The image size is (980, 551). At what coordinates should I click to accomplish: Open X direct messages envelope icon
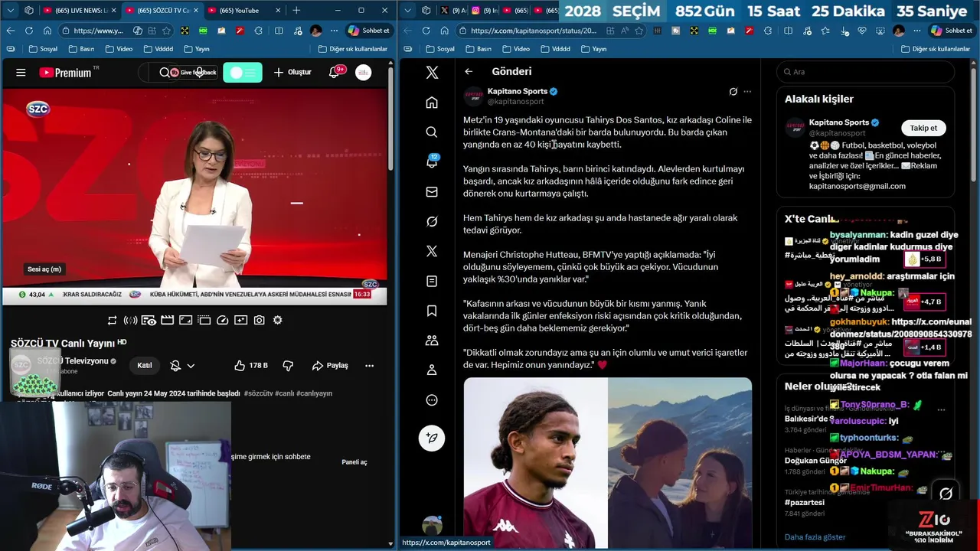432,192
